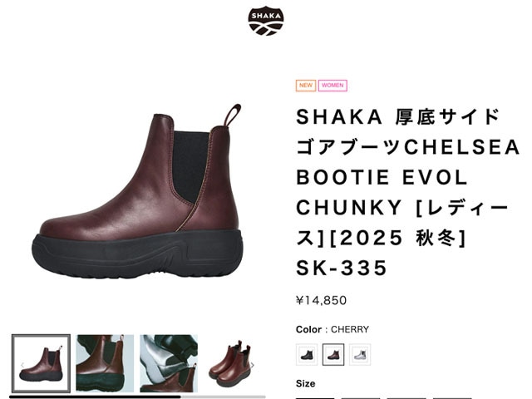Show previous thumbnails with left chevron

click(22, 365)
